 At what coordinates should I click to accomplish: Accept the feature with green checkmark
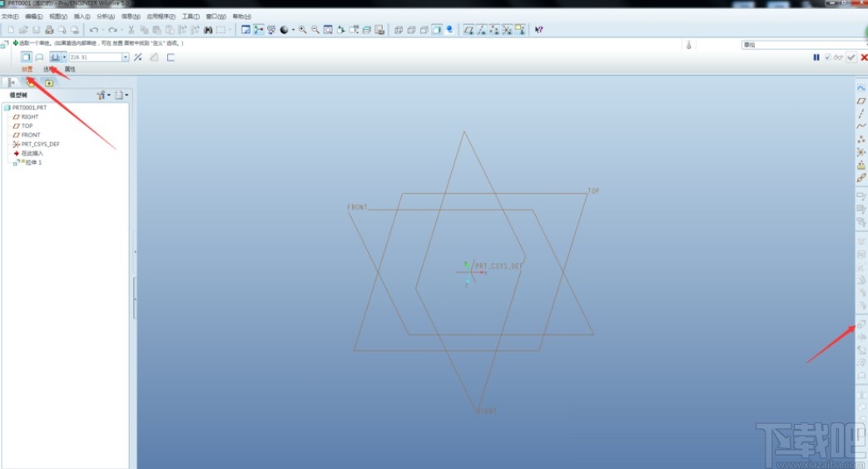[x=851, y=57]
